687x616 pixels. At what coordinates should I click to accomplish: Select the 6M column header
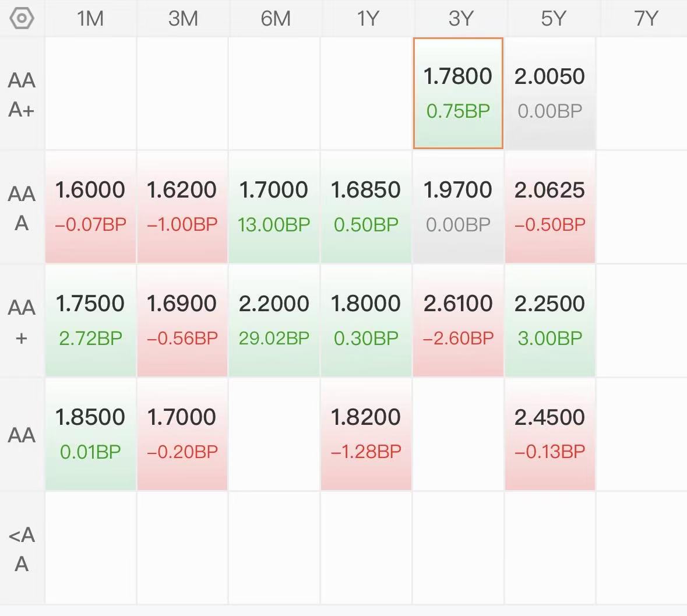pyautogui.click(x=275, y=19)
